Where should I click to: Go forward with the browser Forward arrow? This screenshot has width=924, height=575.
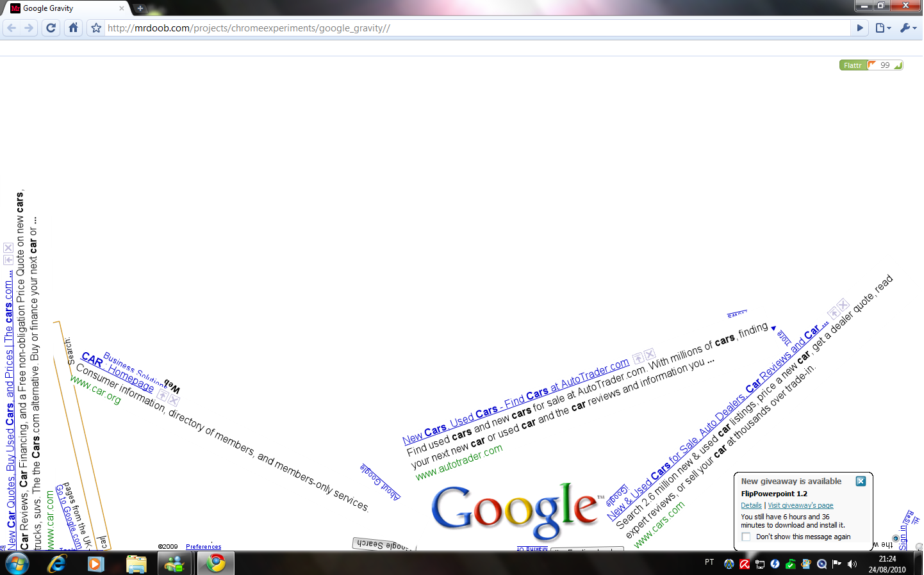tap(28, 28)
